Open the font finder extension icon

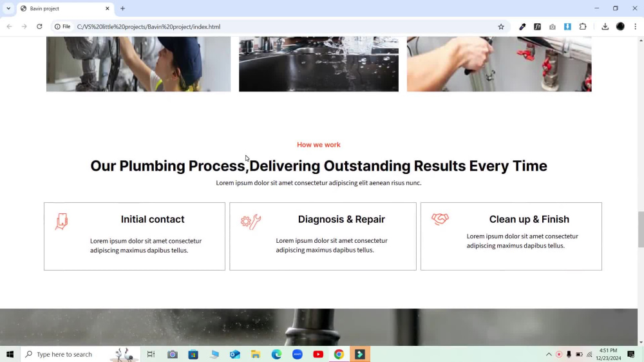[x=537, y=26]
